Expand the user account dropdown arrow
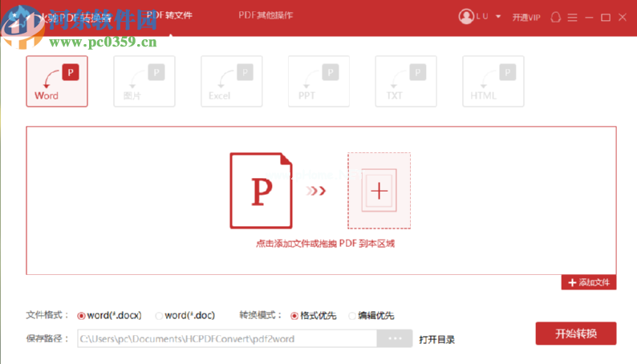The width and height of the screenshot is (637, 364). pyautogui.click(x=498, y=17)
